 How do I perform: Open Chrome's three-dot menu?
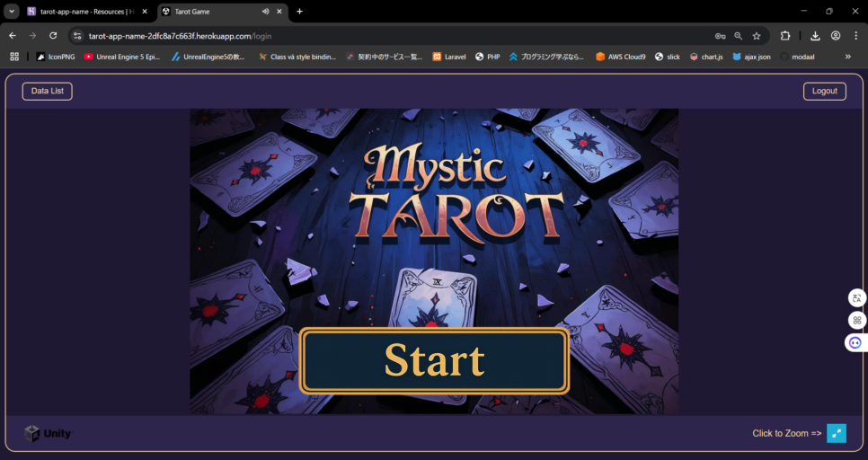point(856,36)
